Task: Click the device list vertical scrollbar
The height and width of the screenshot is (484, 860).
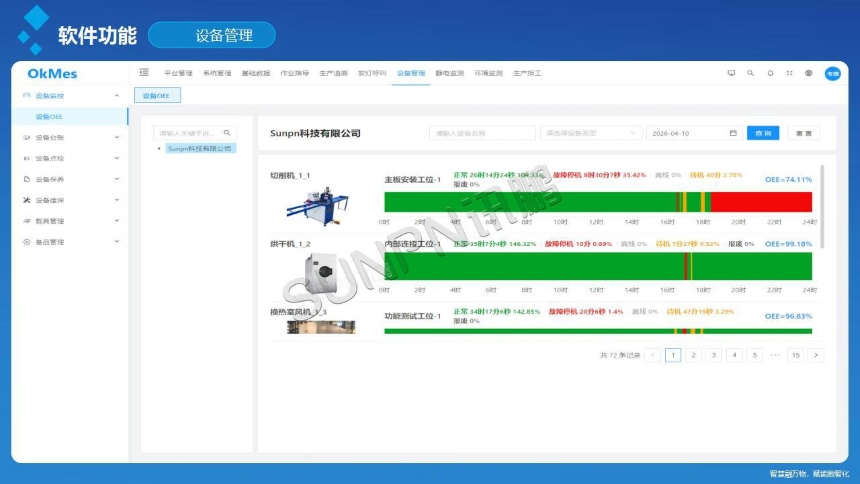Action: coord(822,207)
